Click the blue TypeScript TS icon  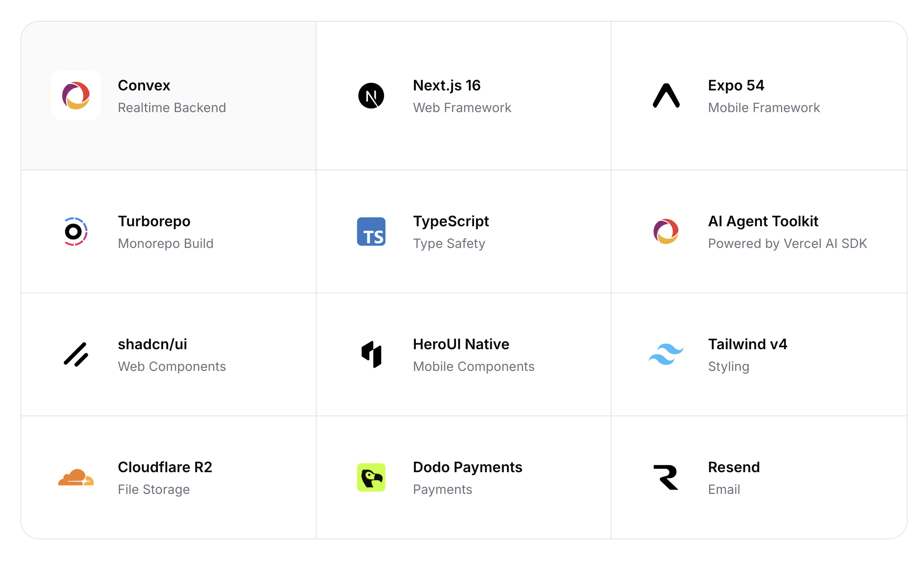(x=371, y=231)
